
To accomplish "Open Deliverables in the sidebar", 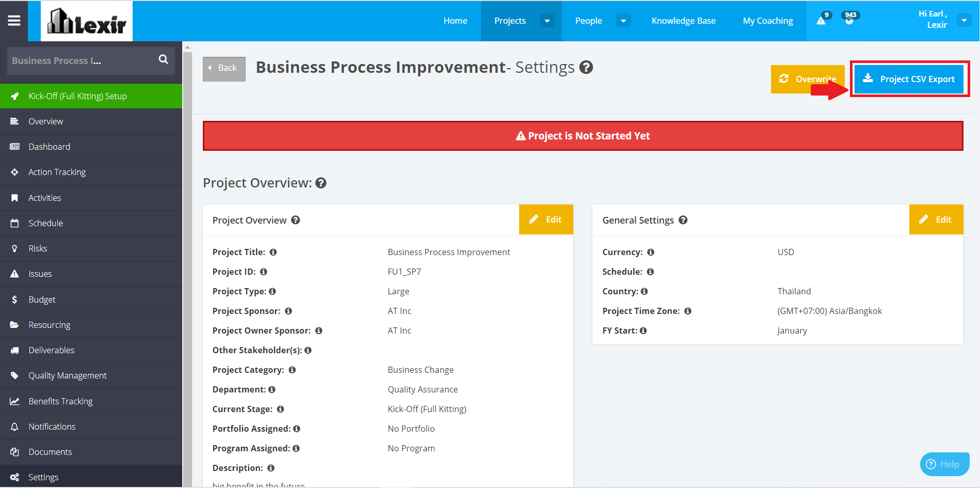I will point(91,350).
